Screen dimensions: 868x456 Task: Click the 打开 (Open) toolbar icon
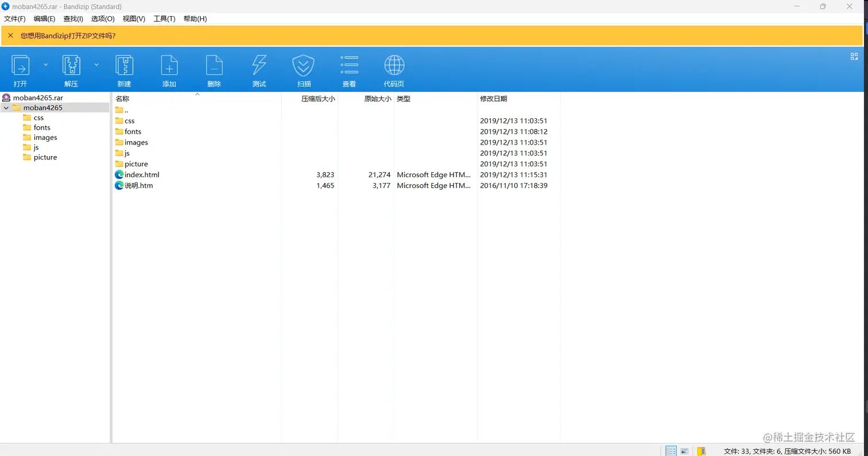tap(21, 65)
